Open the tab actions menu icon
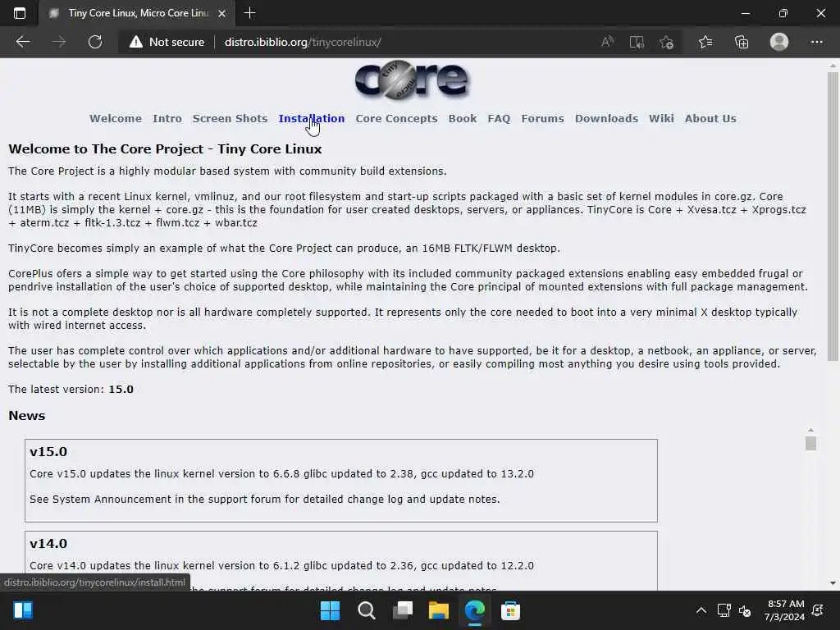 [20, 13]
